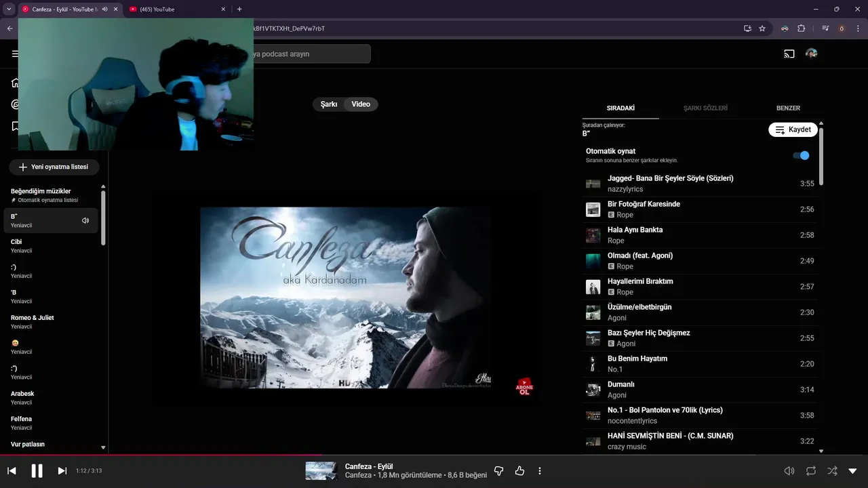Play Jagged- Bana Bir Şeyler Söyle from queue
This screenshot has height=488, width=868.
coord(701,184)
